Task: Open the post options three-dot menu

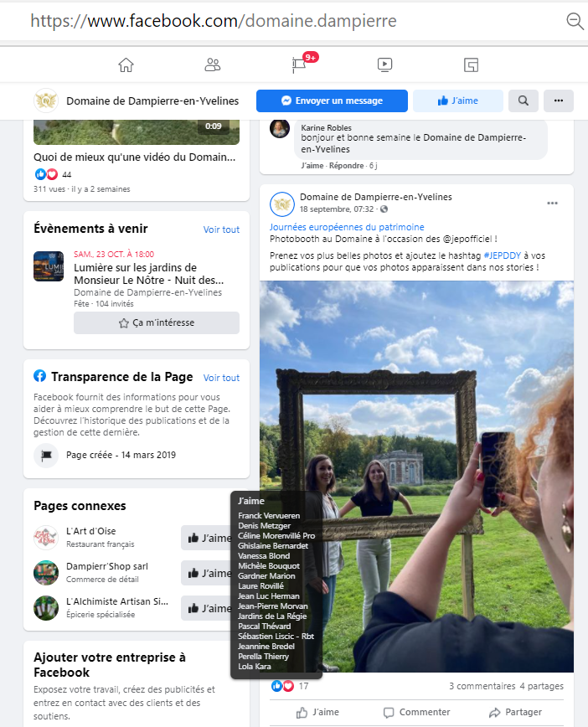Action: pyautogui.click(x=552, y=203)
